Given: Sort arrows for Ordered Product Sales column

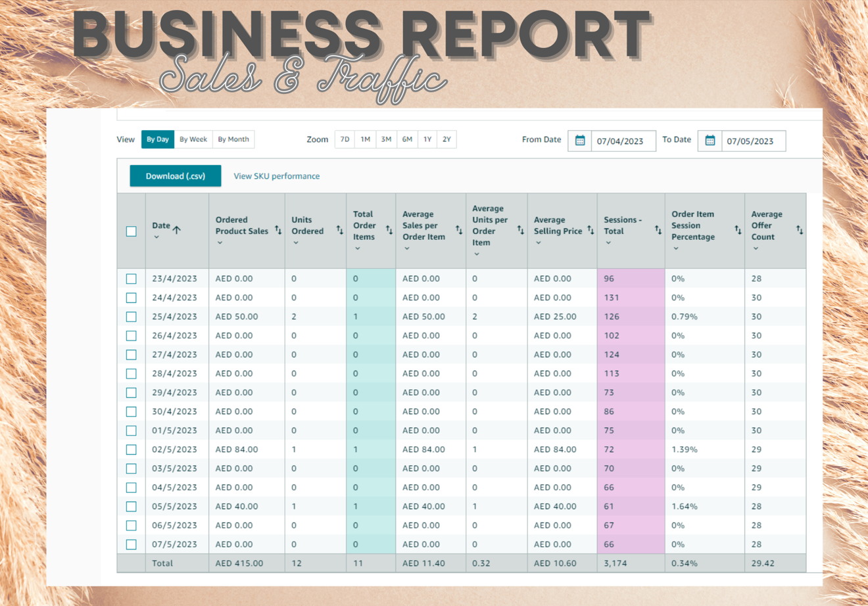Looking at the screenshot, I should coord(278,230).
